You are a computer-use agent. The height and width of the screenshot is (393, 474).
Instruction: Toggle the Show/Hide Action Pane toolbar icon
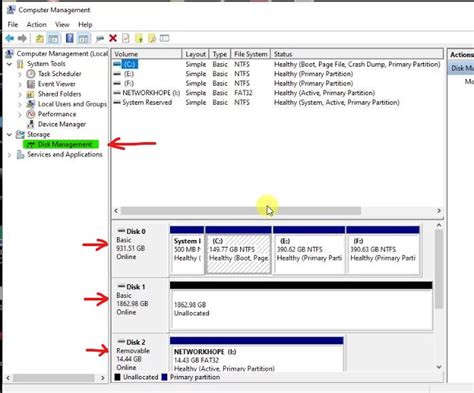point(83,39)
